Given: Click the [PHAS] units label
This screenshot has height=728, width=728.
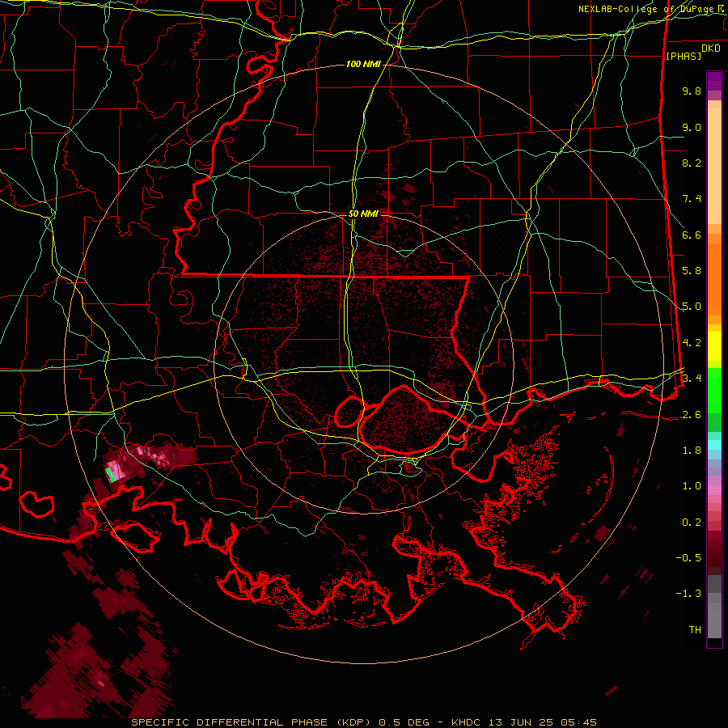Looking at the screenshot, I should [684, 56].
